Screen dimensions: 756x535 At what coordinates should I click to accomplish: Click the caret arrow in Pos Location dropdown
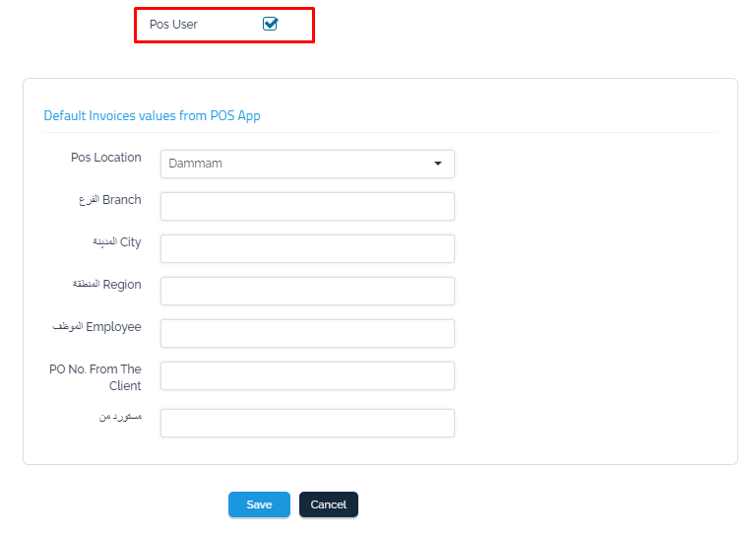(x=438, y=164)
